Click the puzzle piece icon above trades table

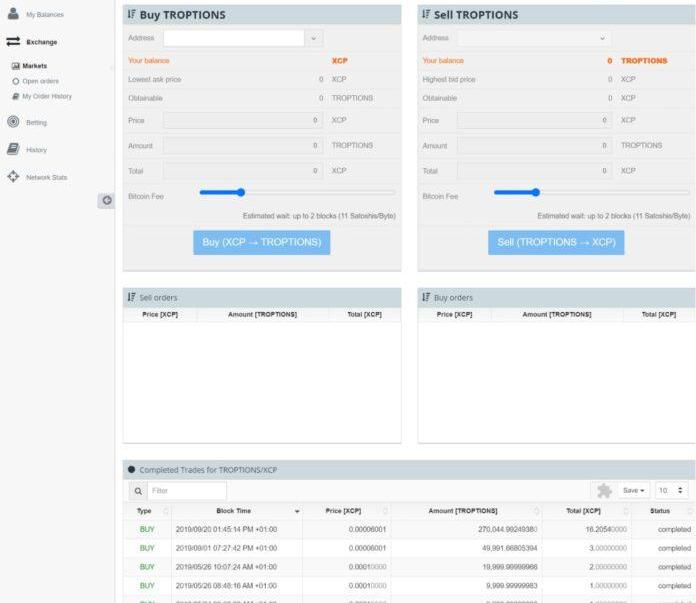coord(604,491)
